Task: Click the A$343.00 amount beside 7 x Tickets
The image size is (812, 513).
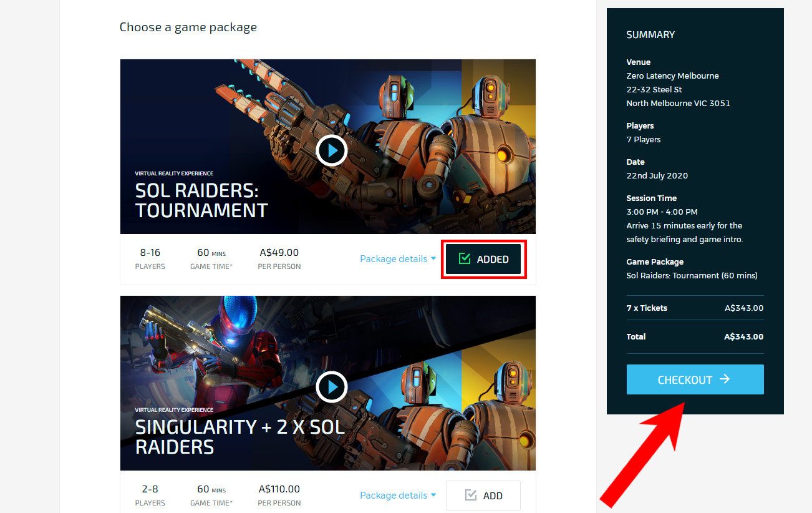Action: 744,308
